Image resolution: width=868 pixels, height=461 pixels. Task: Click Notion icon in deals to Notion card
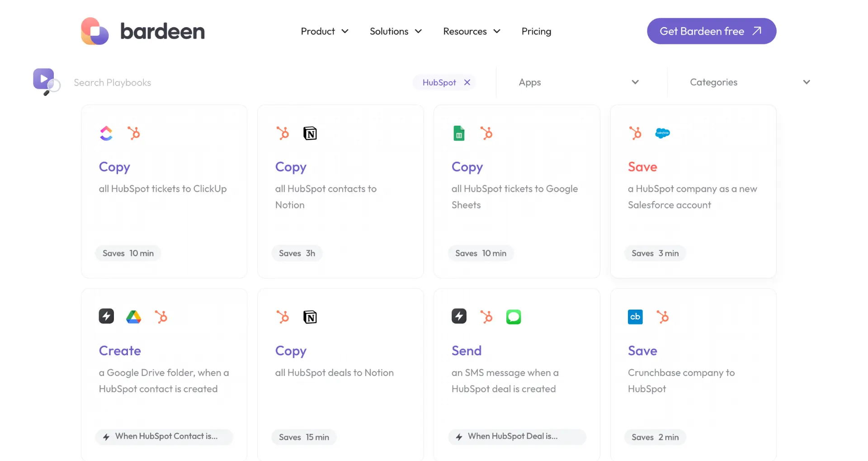pyautogui.click(x=310, y=317)
